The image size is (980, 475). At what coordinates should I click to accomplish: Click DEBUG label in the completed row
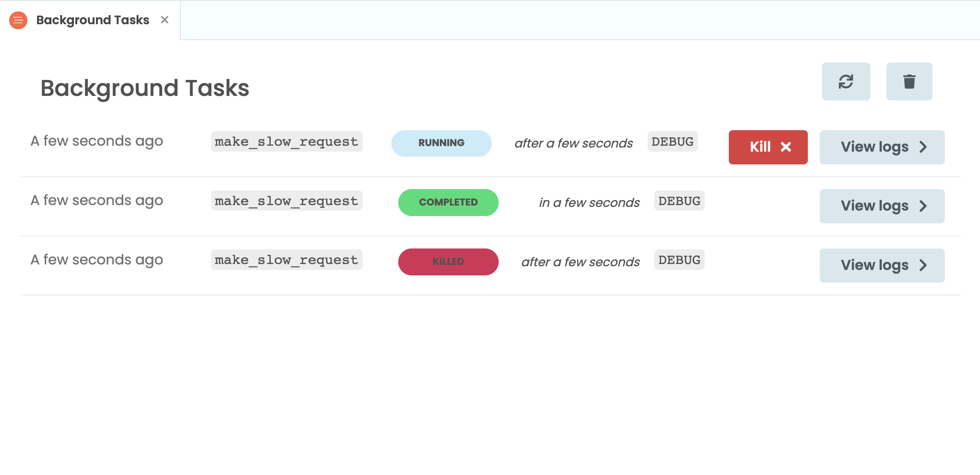point(679,201)
